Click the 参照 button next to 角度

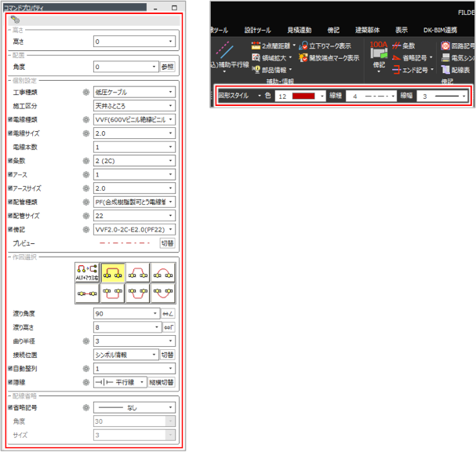coord(167,67)
